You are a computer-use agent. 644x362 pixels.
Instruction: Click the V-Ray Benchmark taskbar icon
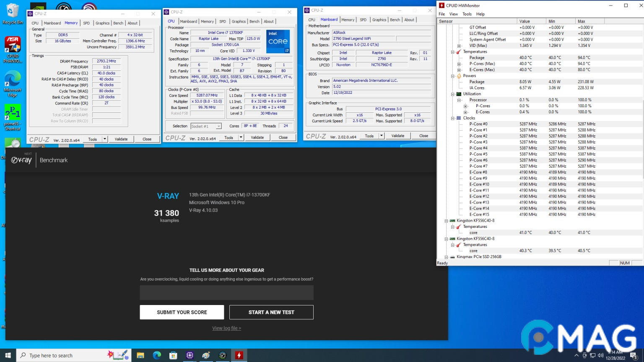tap(223, 355)
